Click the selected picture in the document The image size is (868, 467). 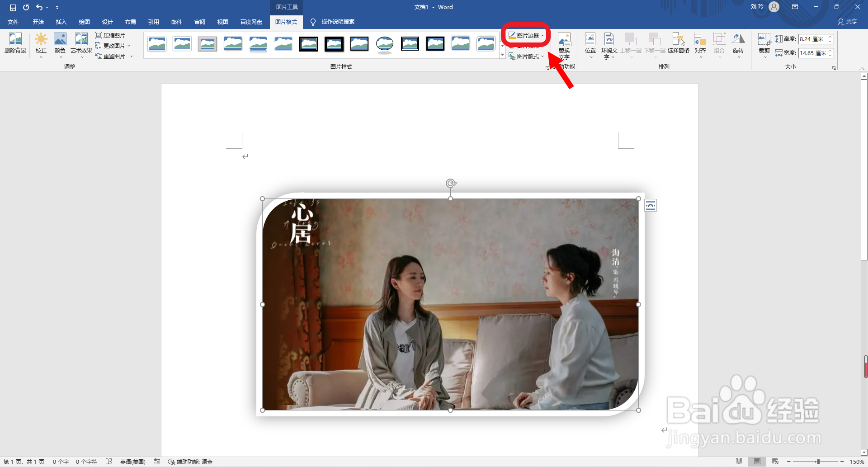(450, 304)
